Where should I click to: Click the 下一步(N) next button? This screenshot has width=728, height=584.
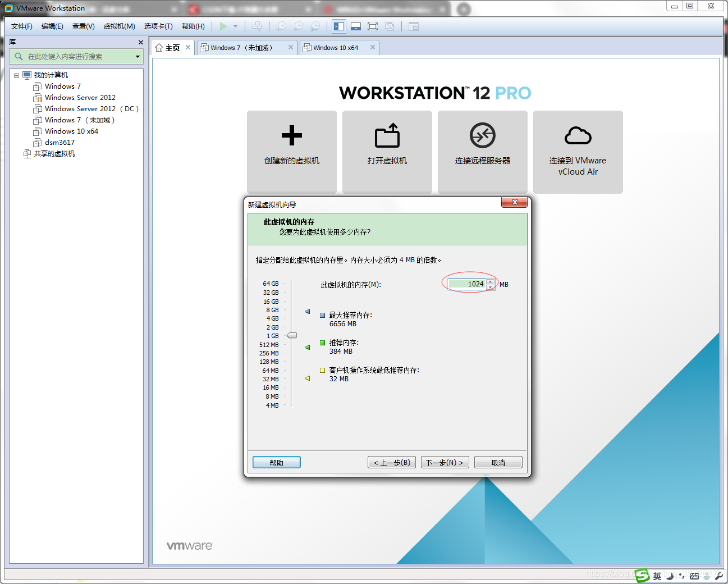[x=445, y=462]
